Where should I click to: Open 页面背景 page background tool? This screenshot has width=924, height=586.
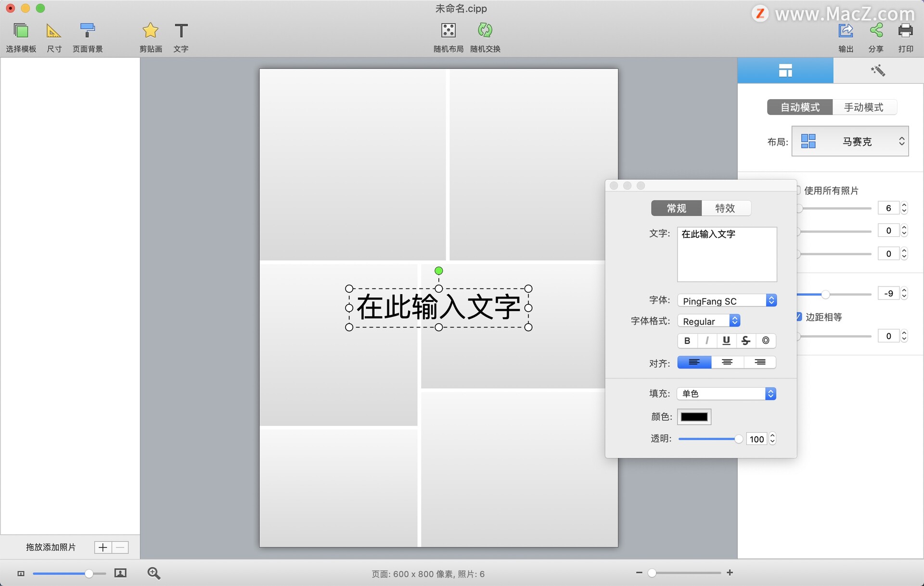[x=87, y=36]
